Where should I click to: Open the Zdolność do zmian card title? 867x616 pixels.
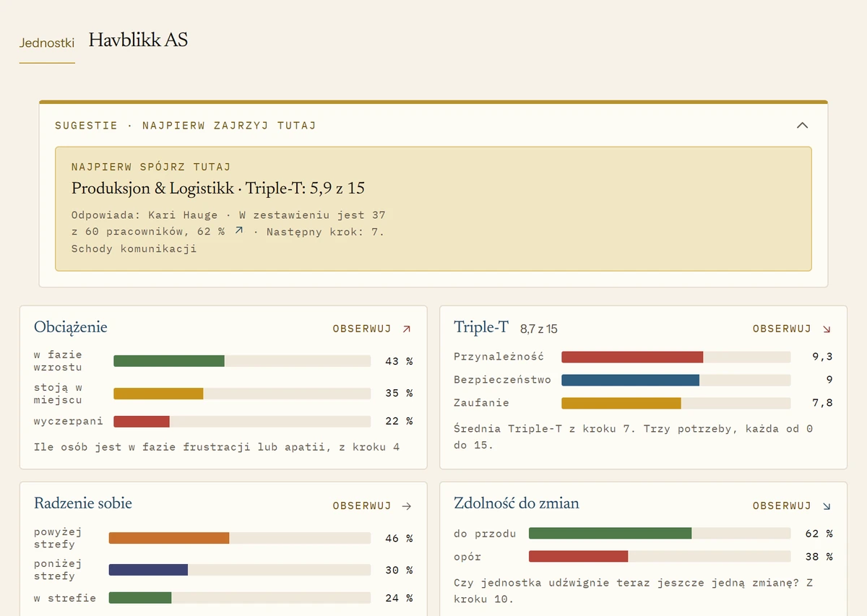[x=517, y=503]
